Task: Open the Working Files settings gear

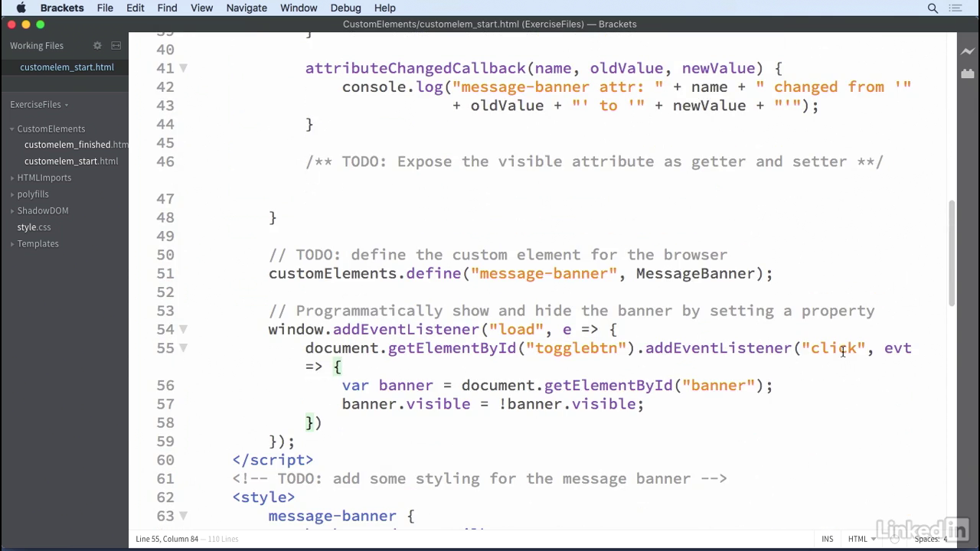Action: [97, 46]
